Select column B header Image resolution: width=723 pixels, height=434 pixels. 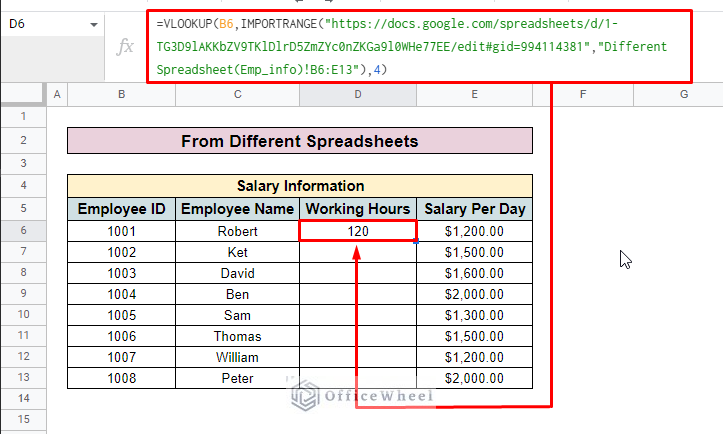[x=122, y=95]
